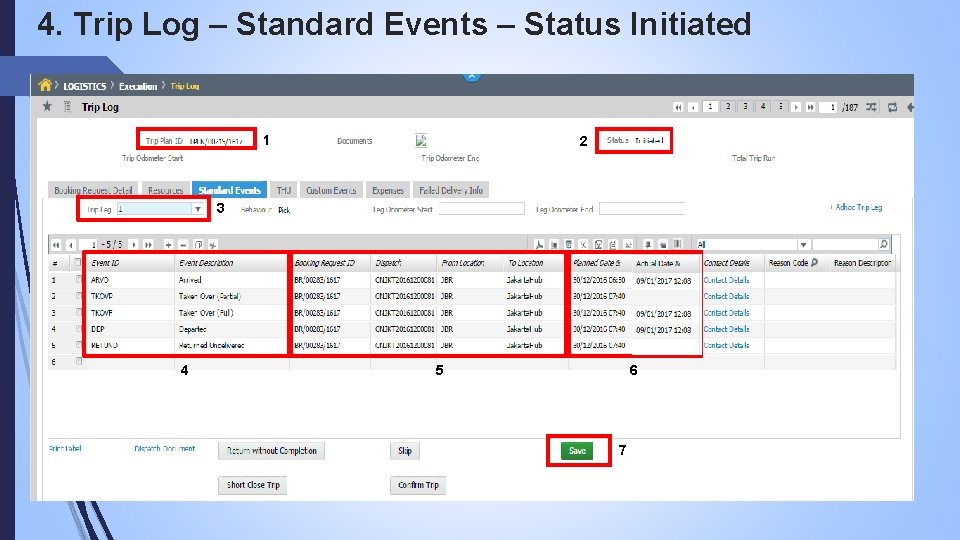The width and height of the screenshot is (960, 540).
Task: Click the shuffle arrows icon near /187
Action: pyautogui.click(x=871, y=107)
